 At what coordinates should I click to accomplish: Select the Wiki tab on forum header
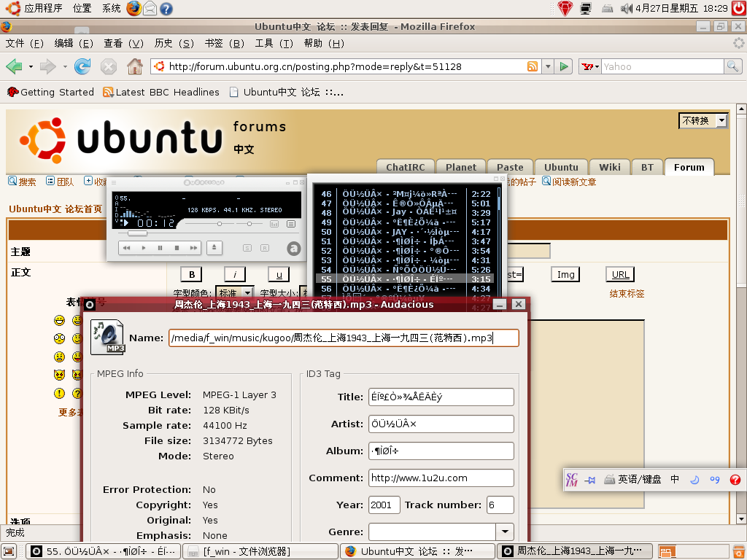click(x=609, y=167)
